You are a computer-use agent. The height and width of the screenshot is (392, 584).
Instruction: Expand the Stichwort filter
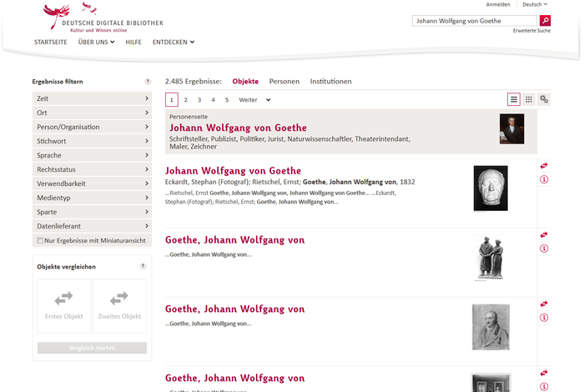point(92,141)
